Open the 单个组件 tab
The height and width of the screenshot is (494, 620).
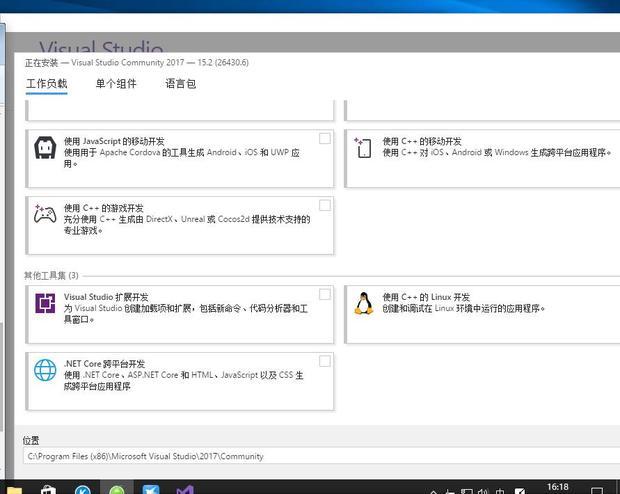click(116, 84)
